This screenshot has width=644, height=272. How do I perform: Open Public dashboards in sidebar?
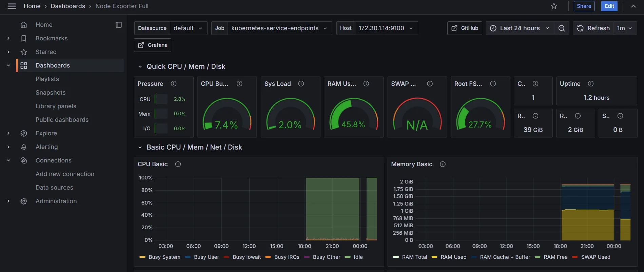(x=62, y=120)
